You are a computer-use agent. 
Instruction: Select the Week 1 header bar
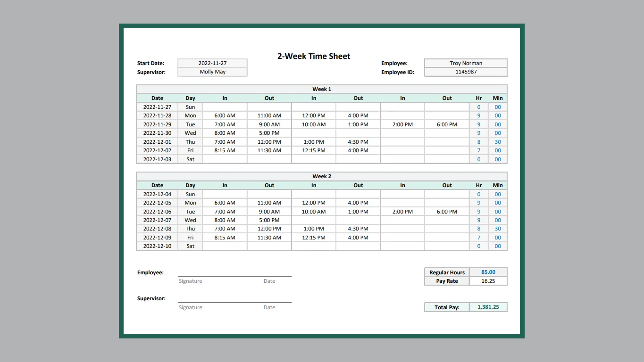(x=322, y=89)
